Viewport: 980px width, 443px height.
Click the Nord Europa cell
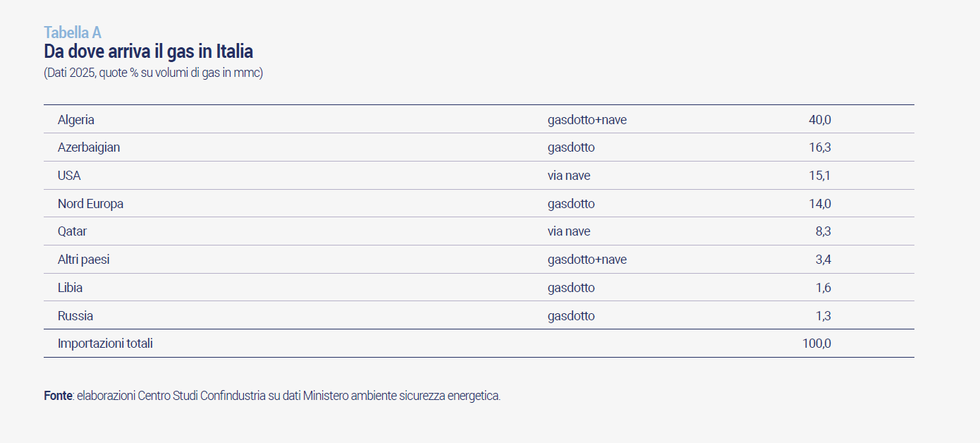pos(90,204)
